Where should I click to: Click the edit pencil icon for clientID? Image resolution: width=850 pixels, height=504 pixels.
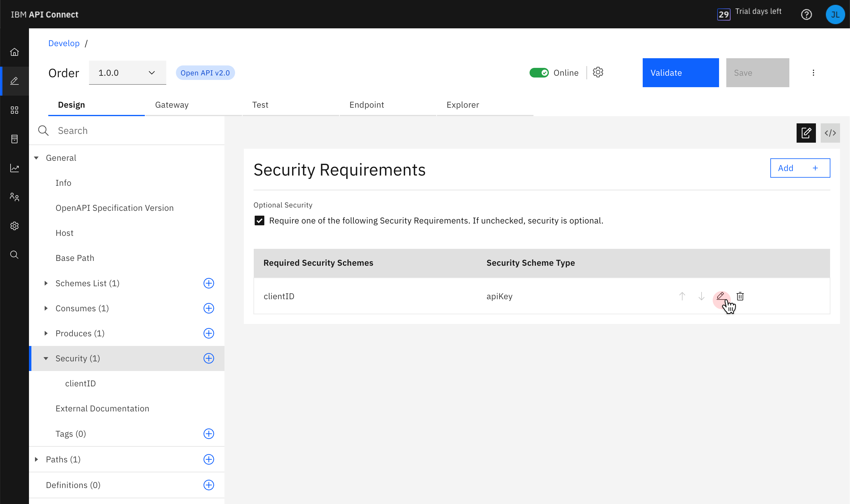pyautogui.click(x=720, y=296)
